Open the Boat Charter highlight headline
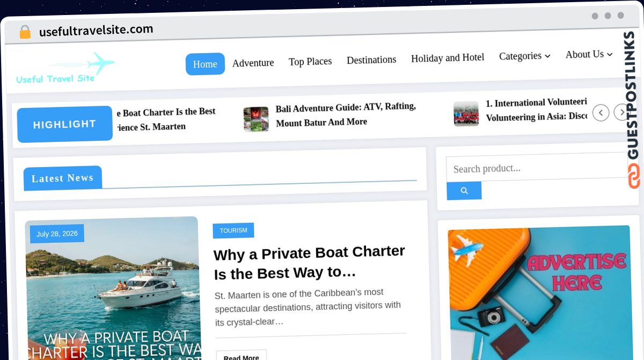 click(166, 119)
